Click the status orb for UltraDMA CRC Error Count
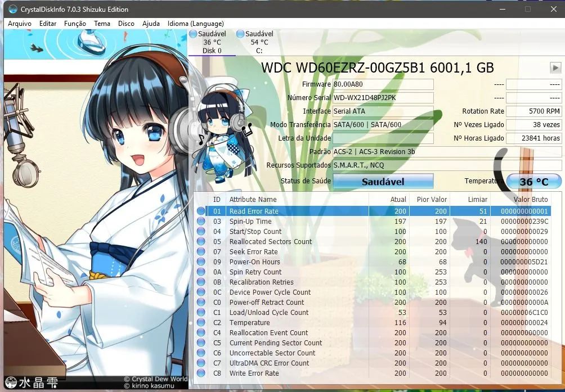The image size is (565, 392). (201, 363)
